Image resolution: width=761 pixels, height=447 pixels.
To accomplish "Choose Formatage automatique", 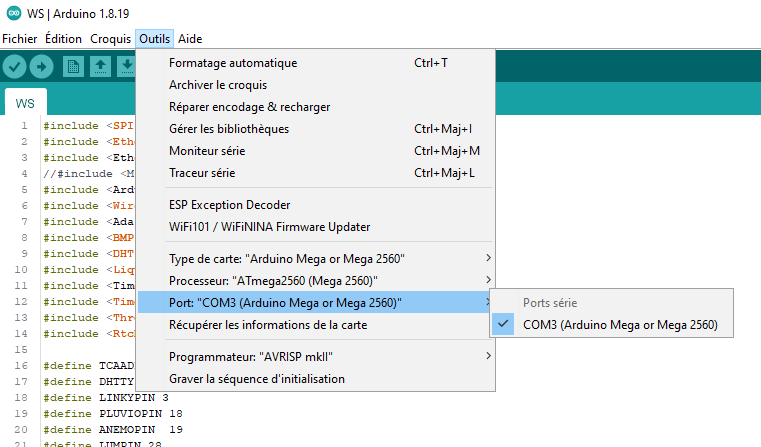I will [x=233, y=63].
